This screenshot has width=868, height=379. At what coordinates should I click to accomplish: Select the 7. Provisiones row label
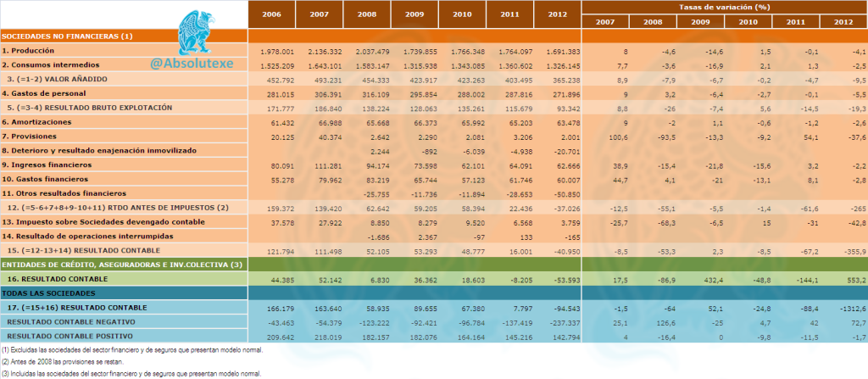[x=29, y=136]
